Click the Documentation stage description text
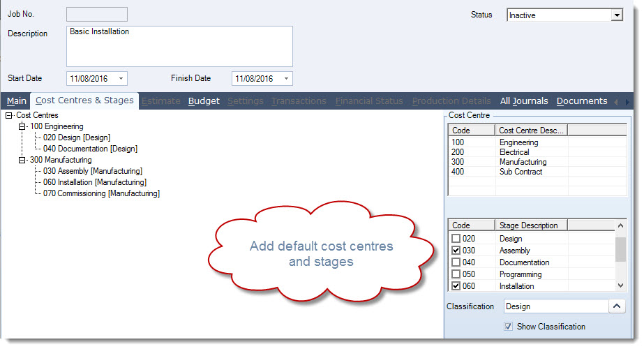The height and width of the screenshot is (349, 644). pyautogui.click(x=525, y=262)
